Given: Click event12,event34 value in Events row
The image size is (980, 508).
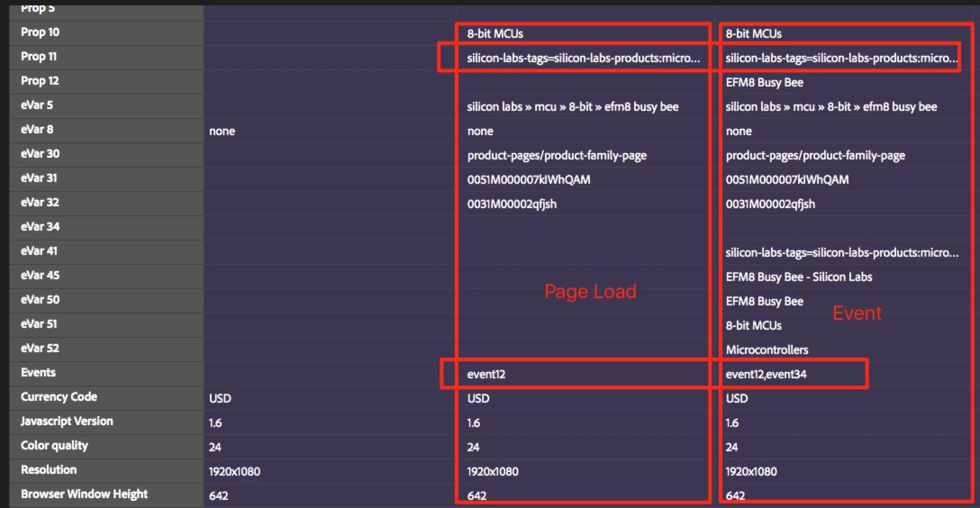Looking at the screenshot, I should tap(766, 375).
